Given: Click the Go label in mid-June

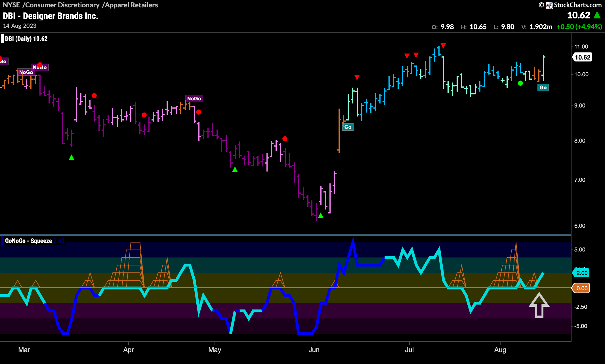Looking at the screenshot, I should (x=348, y=127).
